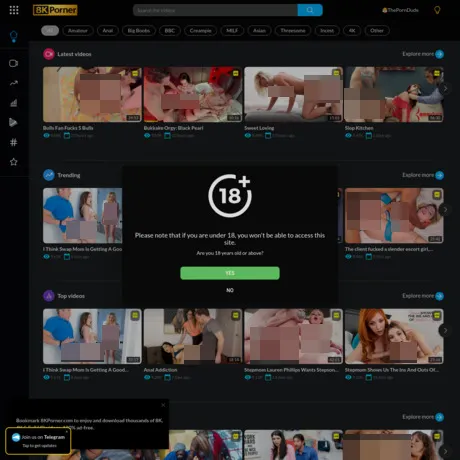Click Explore more beside Top videos
The image size is (460, 460).
tap(423, 296)
